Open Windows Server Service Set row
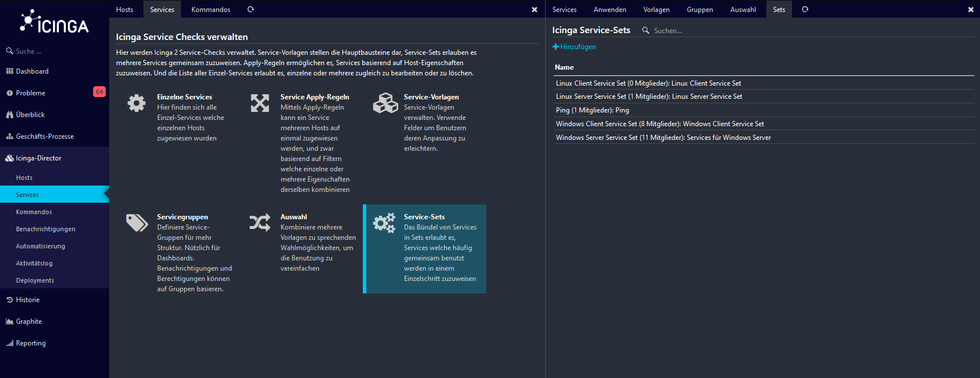The image size is (980, 378). pos(763,138)
